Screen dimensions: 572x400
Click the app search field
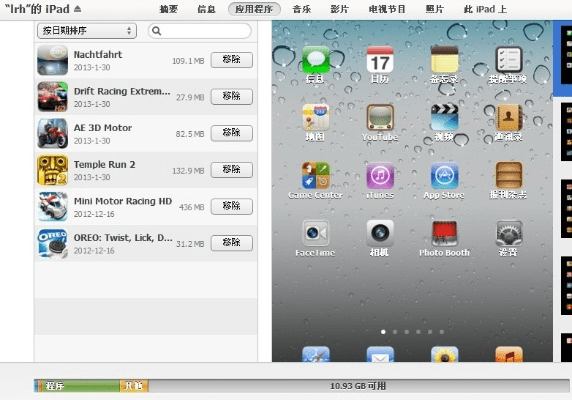pyautogui.click(x=200, y=31)
